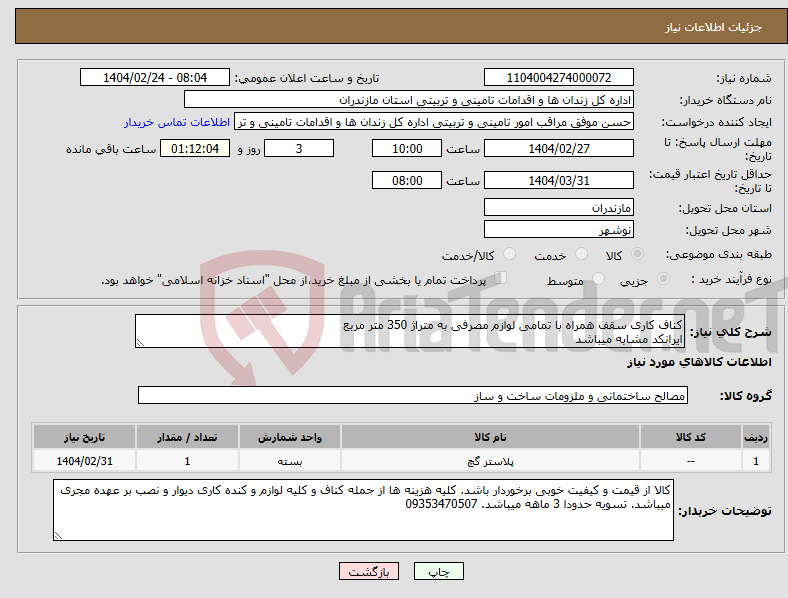The width and height of the screenshot is (788, 598).
Task: Select the خدمت radio button
Action: click(581, 254)
